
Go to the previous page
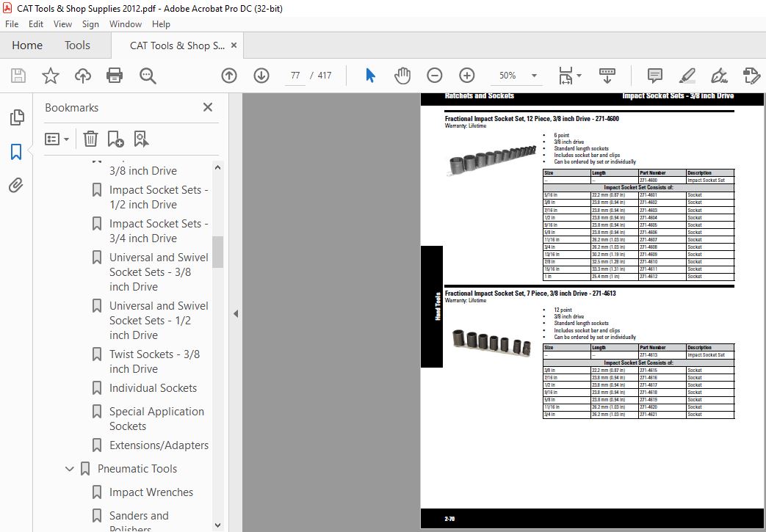(x=229, y=76)
